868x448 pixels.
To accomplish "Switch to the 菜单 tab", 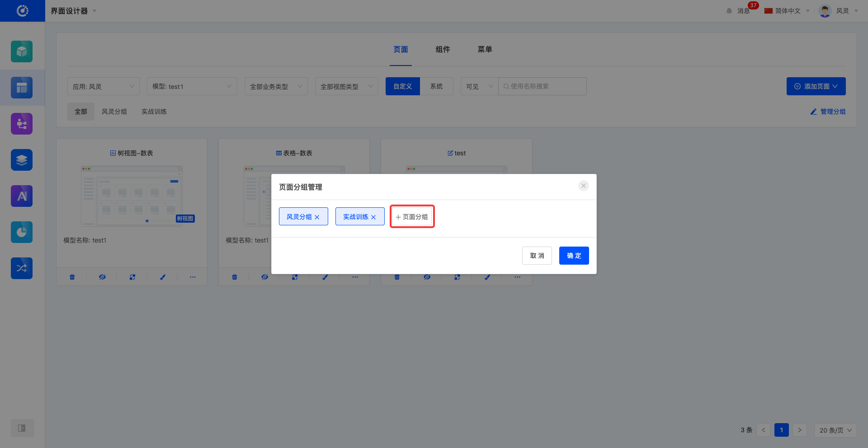I will pos(485,49).
